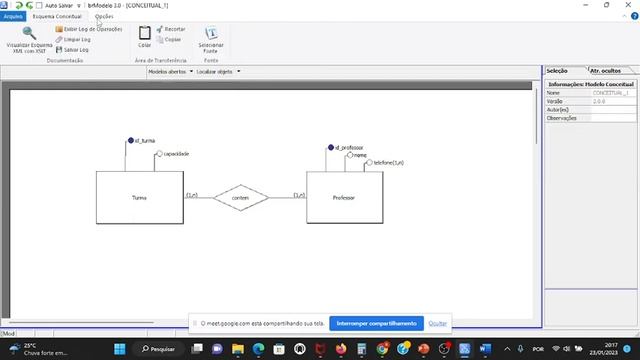Expand the quick access toolbar dropdown arrow

tap(79, 6)
